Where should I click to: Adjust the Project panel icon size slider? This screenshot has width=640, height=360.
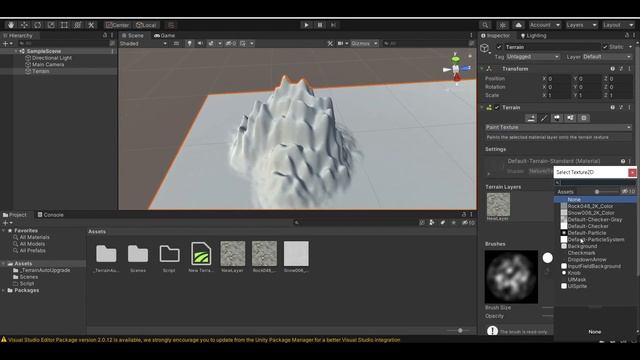click(x=460, y=331)
